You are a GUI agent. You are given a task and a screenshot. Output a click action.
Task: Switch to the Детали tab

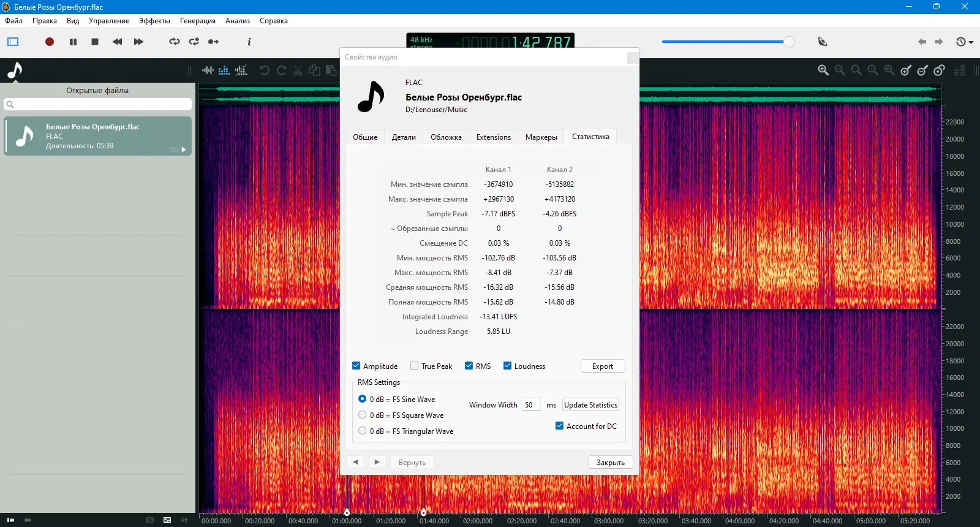coord(404,137)
